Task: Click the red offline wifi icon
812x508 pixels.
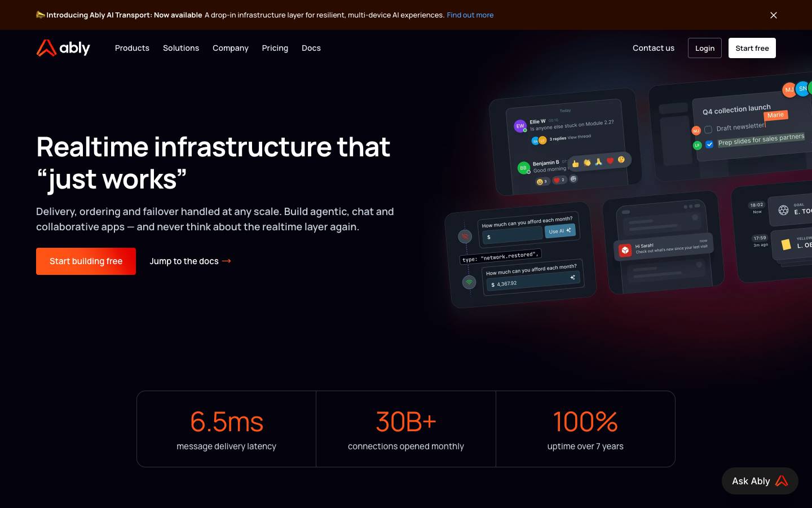Action: point(465,236)
